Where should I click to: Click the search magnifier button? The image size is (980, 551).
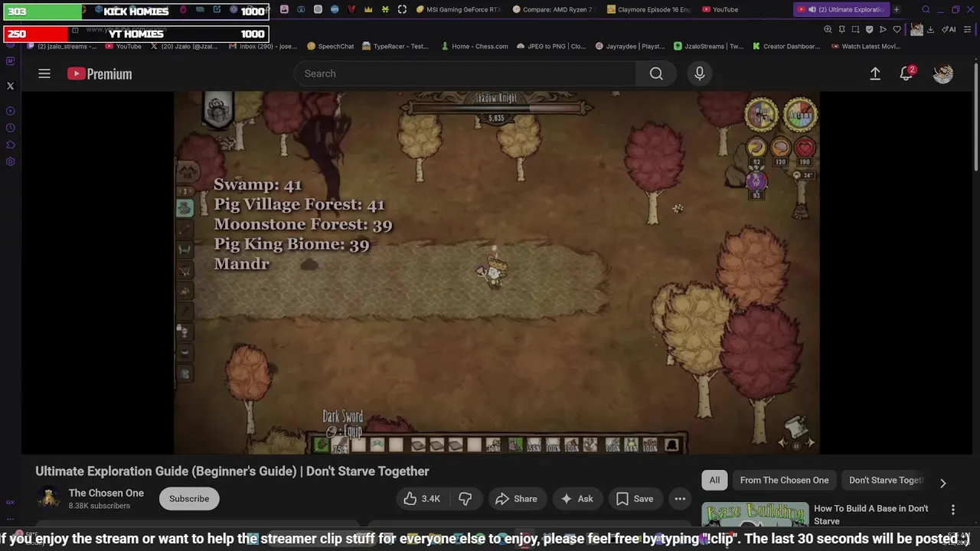pyautogui.click(x=656, y=73)
